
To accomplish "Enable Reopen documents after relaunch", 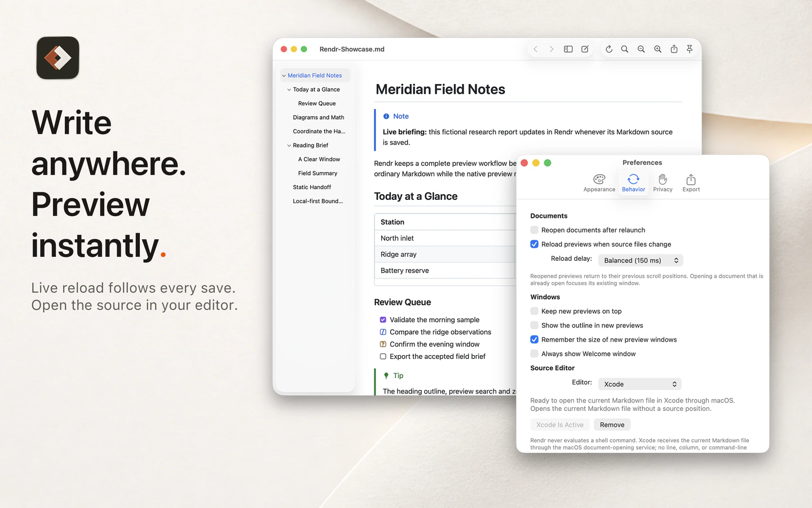I will click(x=534, y=230).
